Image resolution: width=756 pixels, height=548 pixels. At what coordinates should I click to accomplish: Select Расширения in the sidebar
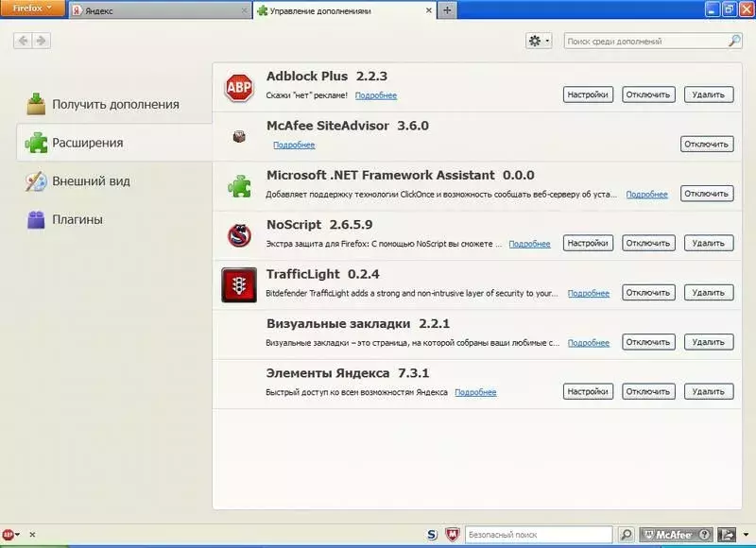point(114,143)
